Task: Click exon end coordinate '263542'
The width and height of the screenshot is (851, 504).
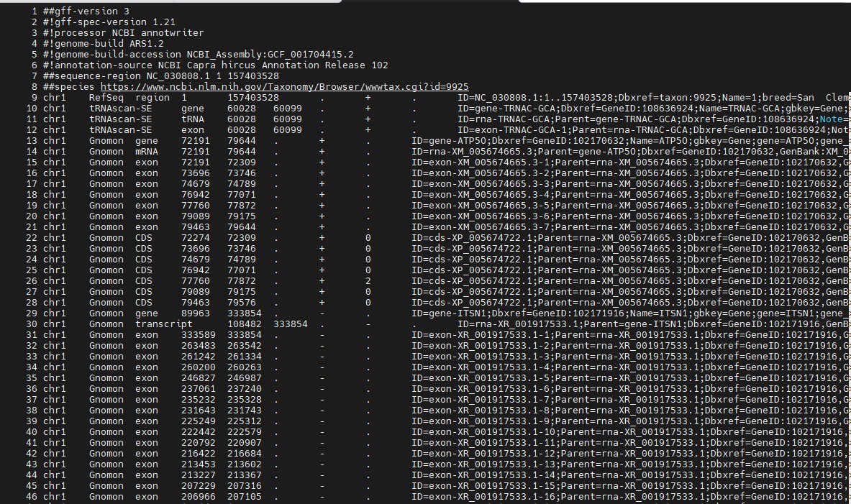Action: [245, 346]
